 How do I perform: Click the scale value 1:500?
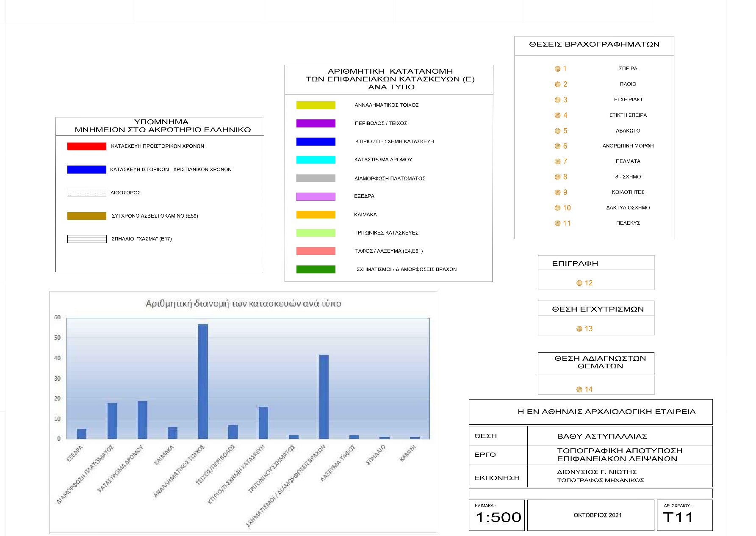click(x=498, y=517)
